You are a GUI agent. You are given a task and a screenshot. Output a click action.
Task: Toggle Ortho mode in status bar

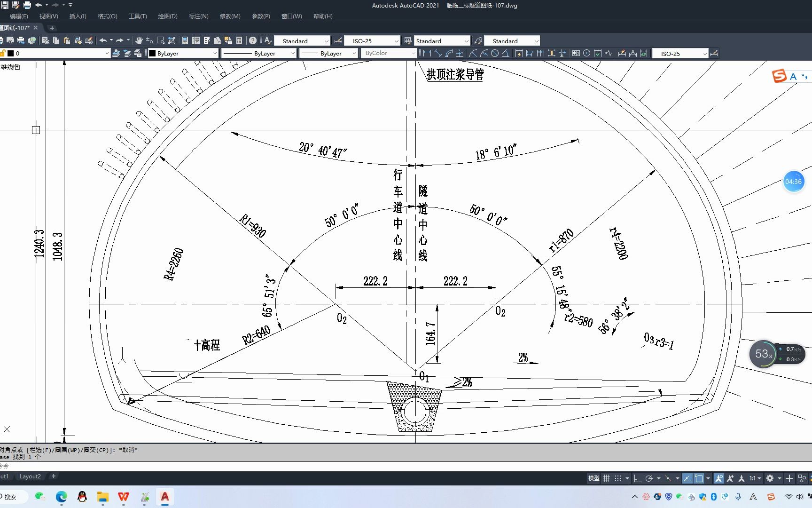pos(638,478)
